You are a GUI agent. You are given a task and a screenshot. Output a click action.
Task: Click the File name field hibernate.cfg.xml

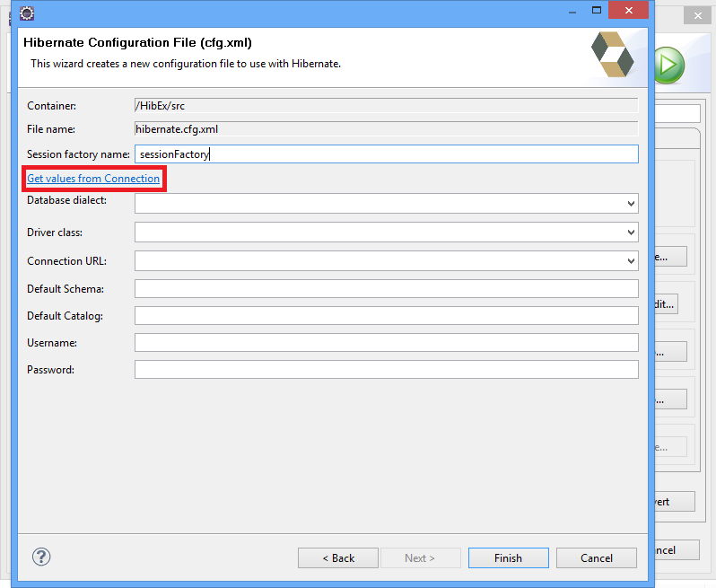(387, 129)
